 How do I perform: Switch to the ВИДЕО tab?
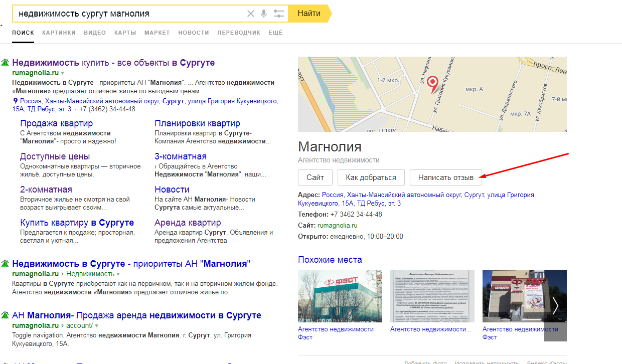[95, 33]
